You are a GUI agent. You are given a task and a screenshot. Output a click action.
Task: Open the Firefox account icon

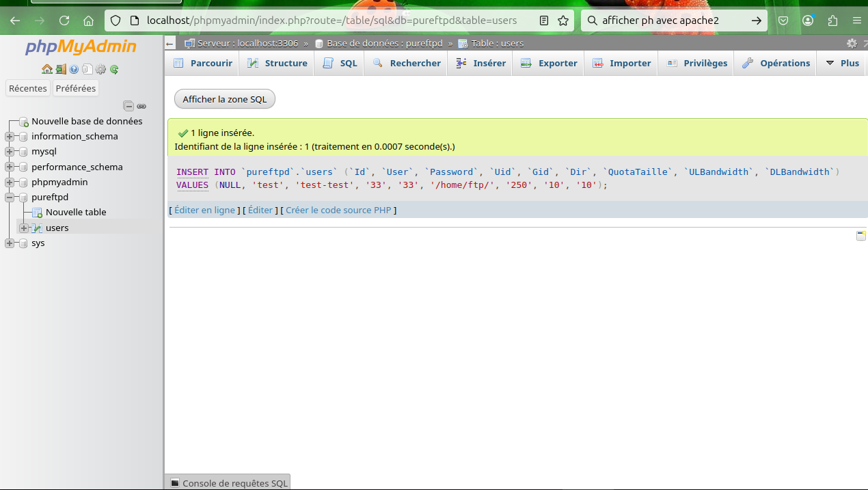[x=809, y=21]
